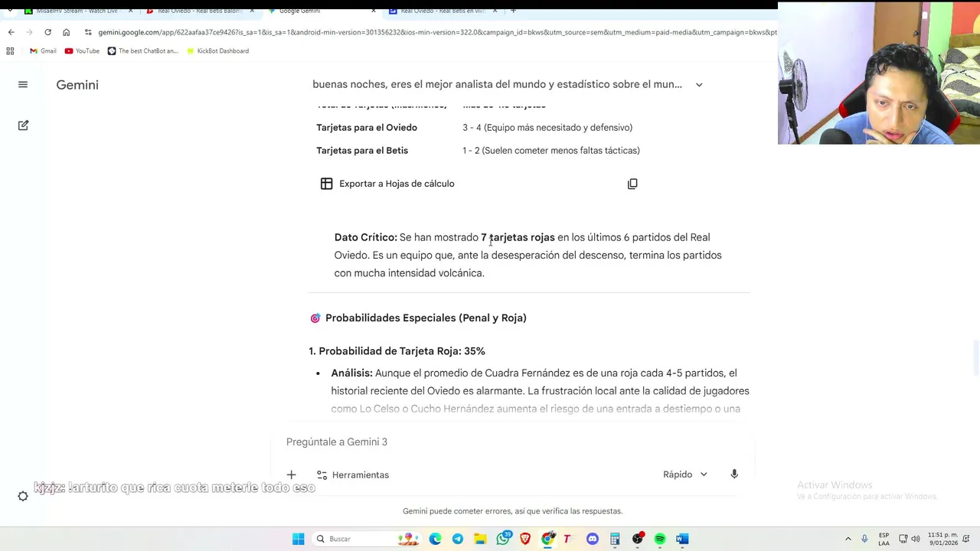This screenshot has height=551, width=980.
Task: Open The best ChatBot bookmark
Action: pyautogui.click(x=142, y=51)
